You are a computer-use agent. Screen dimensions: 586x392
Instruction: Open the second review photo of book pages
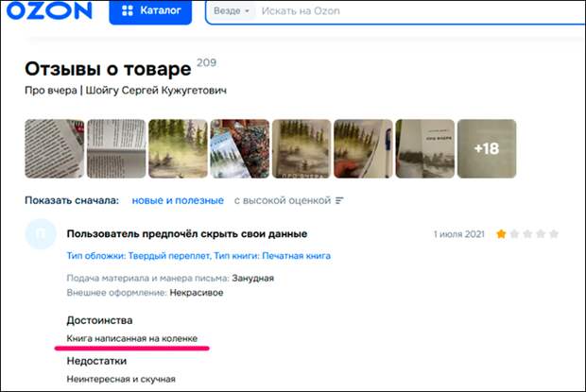[115, 149]
